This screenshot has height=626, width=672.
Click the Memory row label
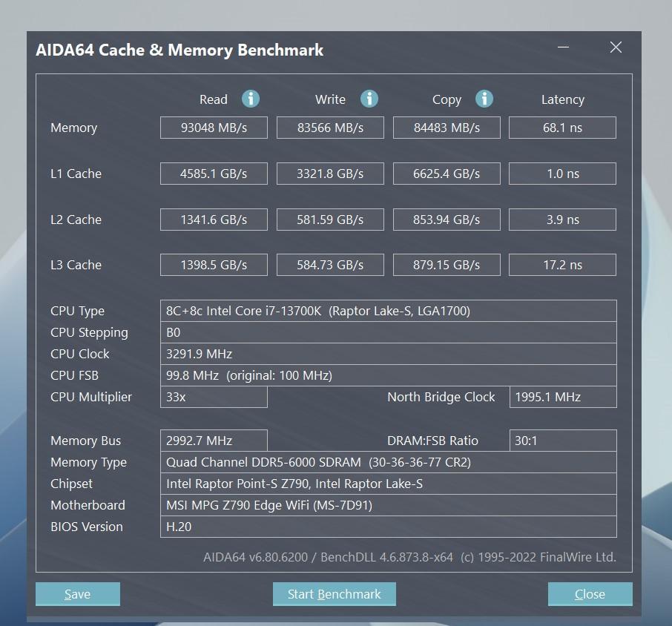73,128
